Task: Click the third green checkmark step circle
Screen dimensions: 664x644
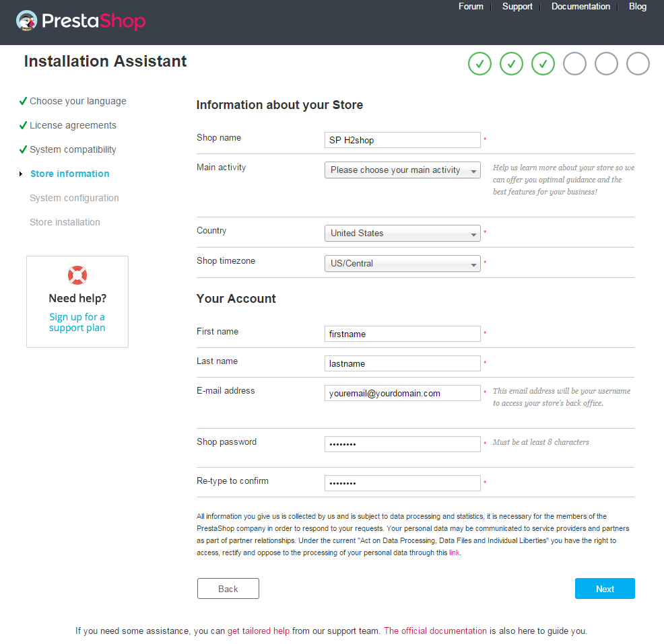Action: (x=543, y=64)
